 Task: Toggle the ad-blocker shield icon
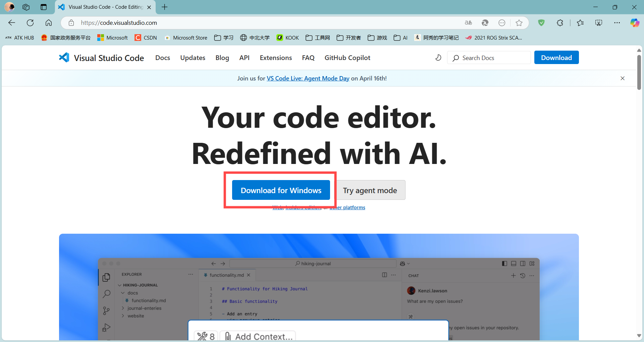click(541, 23)
